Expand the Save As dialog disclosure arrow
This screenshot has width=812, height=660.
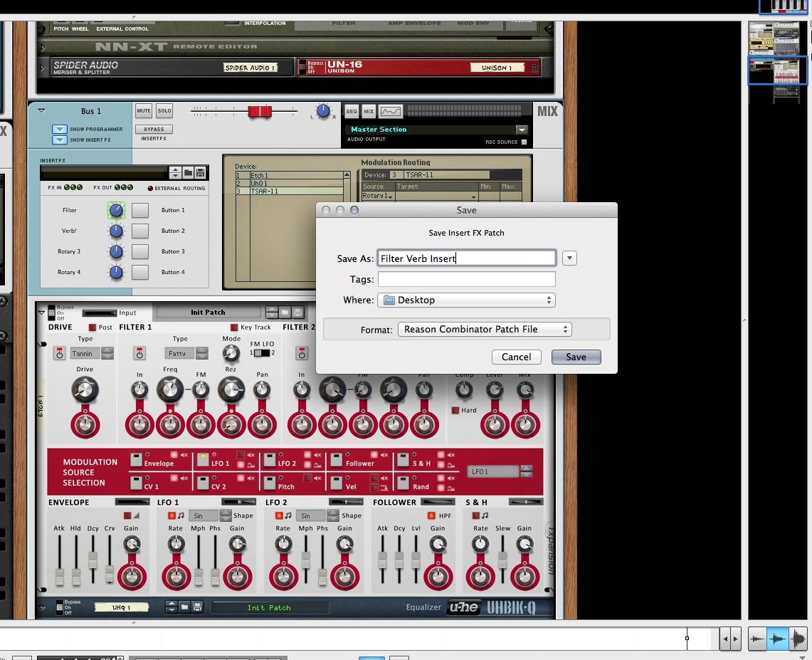pos(569,258)
